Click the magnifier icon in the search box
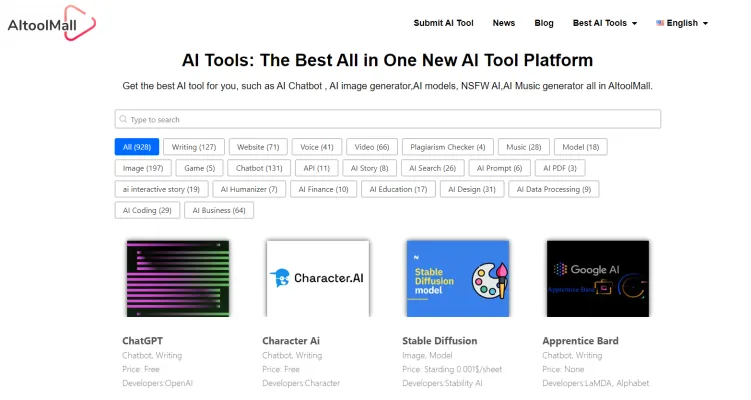751x400 pixels. [x=122, y=119]
